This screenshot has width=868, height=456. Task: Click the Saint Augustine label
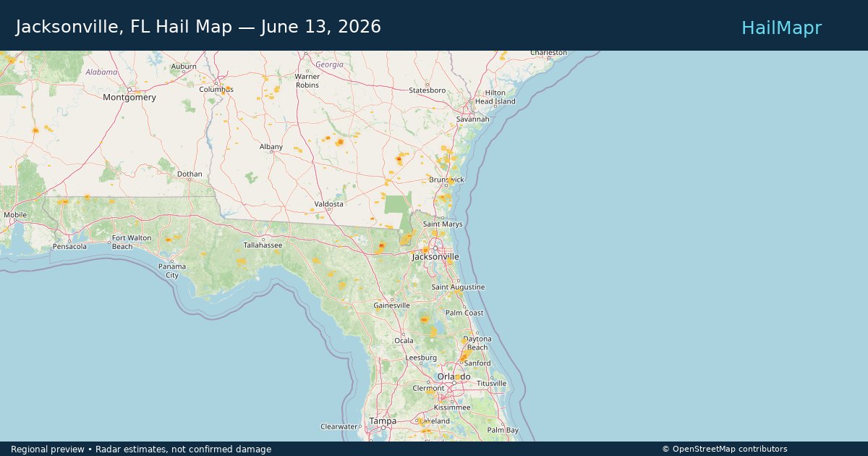coord(458,287)
